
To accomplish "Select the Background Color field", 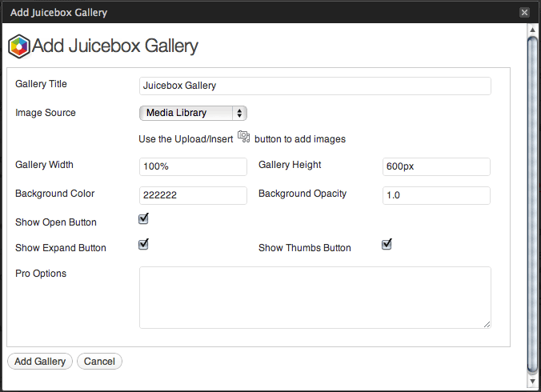I will coord(193,195).
